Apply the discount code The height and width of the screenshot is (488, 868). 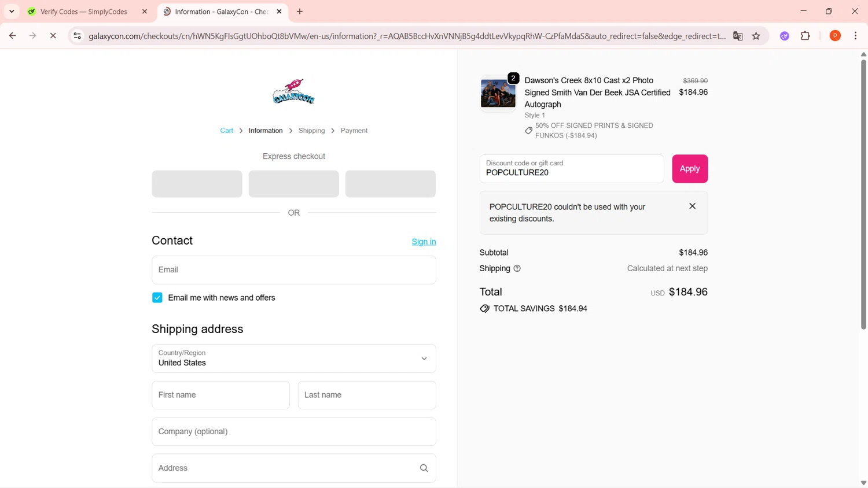click(x=690, y=169)
